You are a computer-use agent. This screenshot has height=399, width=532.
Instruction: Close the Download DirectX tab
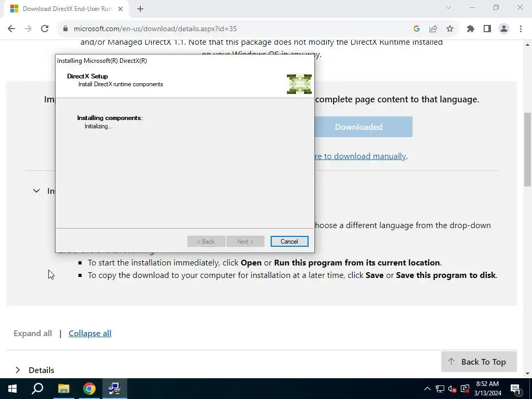click(x=121, y=9)
